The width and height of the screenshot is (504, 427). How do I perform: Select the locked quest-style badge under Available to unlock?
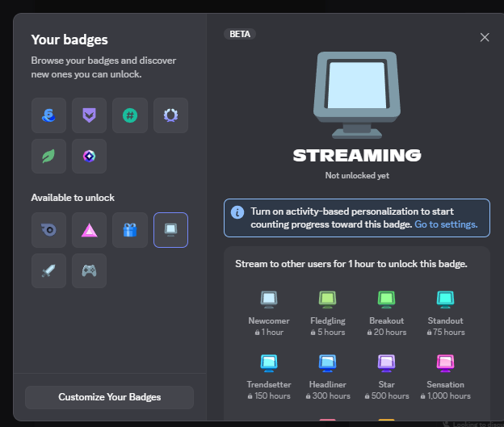tap(48, 230)
